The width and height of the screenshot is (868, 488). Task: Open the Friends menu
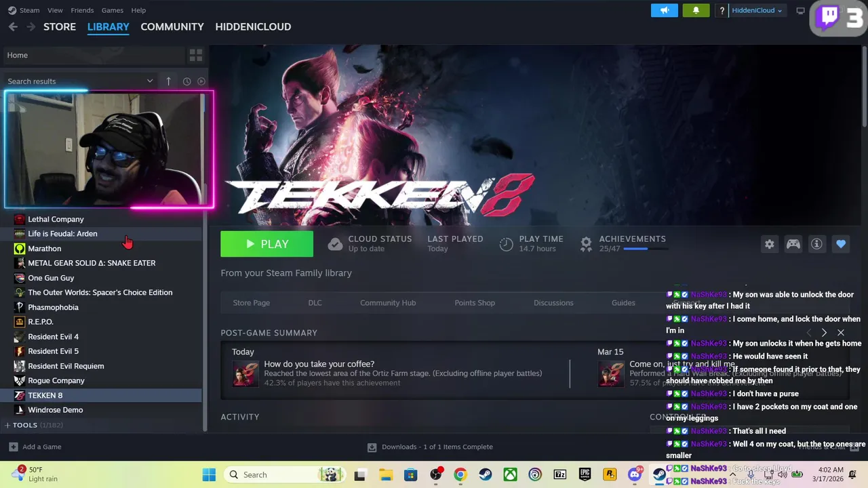coord(82,10)
